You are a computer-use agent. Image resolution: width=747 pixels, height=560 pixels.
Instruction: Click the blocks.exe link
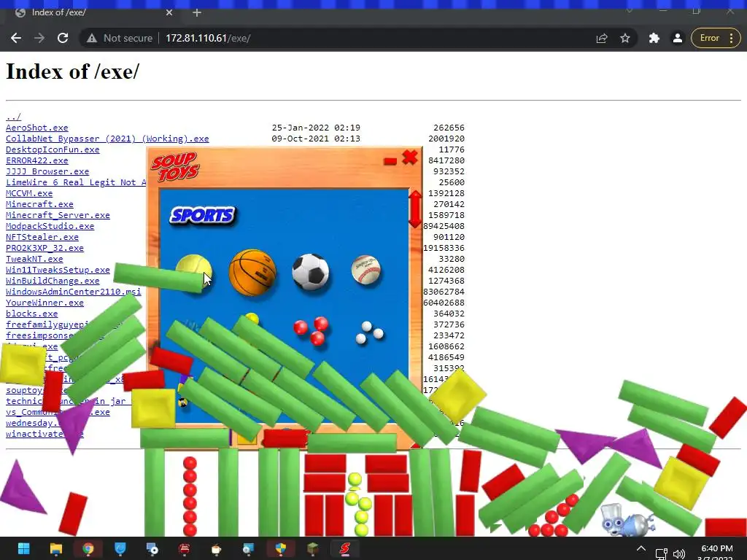[x=32, y=314]
